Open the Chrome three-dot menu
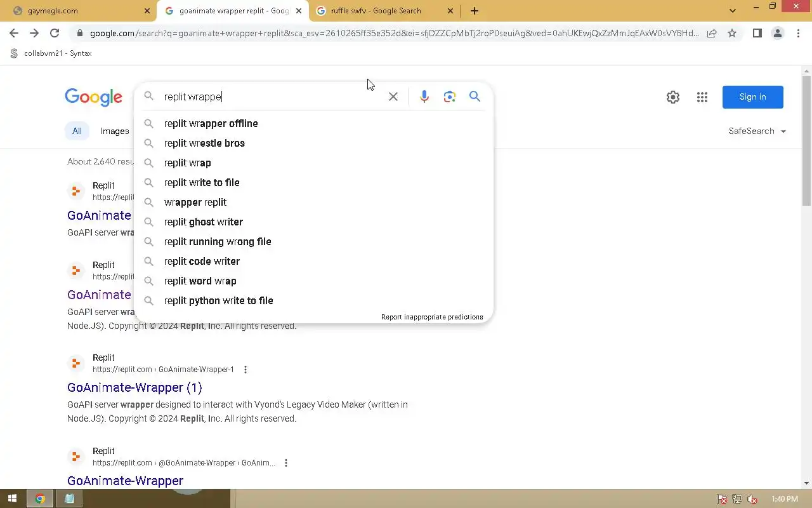The image size is (812, 508). 798,33
